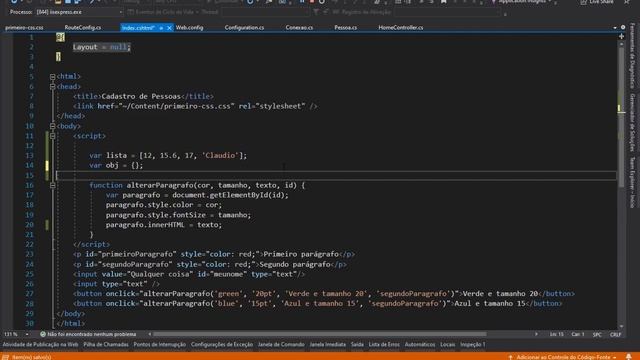The width and height of the screenshot is (640, 360).
Task: Click the editor split handle icon
Action: tap(621, 36)
